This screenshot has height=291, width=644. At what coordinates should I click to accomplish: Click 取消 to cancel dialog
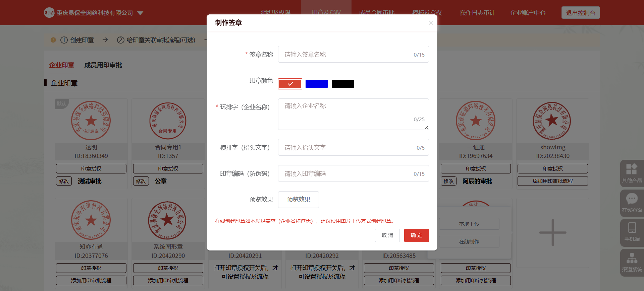pyautogui.click(x=387, y=235)
